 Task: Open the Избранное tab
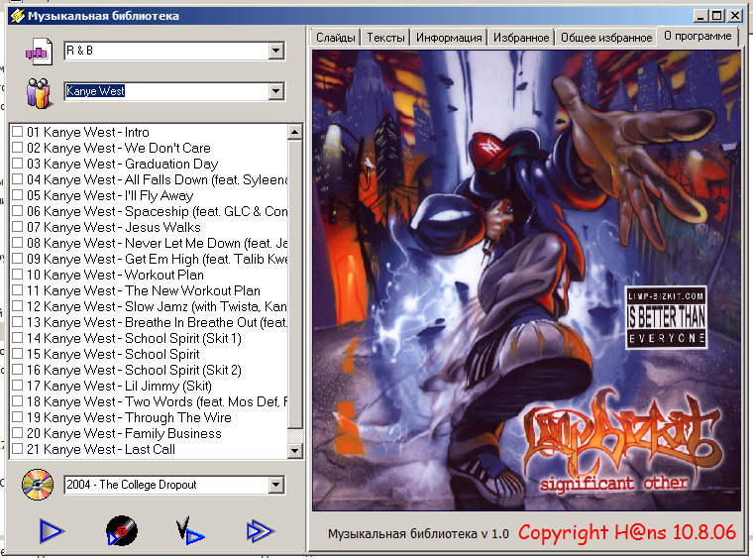(x=521, y=38)
